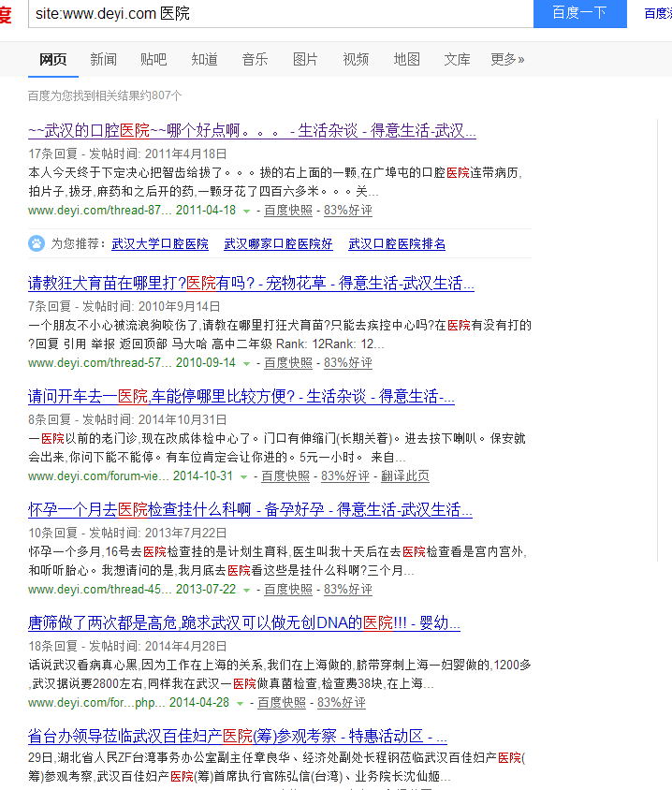This screenshot has height=790, width=672.
Task: Expand dropdown arrow next to 2010-09-14
Action: (246, 364)
